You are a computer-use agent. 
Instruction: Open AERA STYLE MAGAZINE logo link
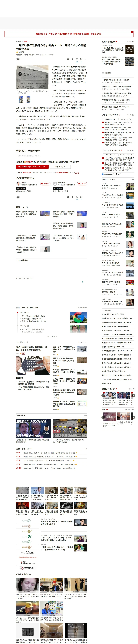click(x=28, y=552)
